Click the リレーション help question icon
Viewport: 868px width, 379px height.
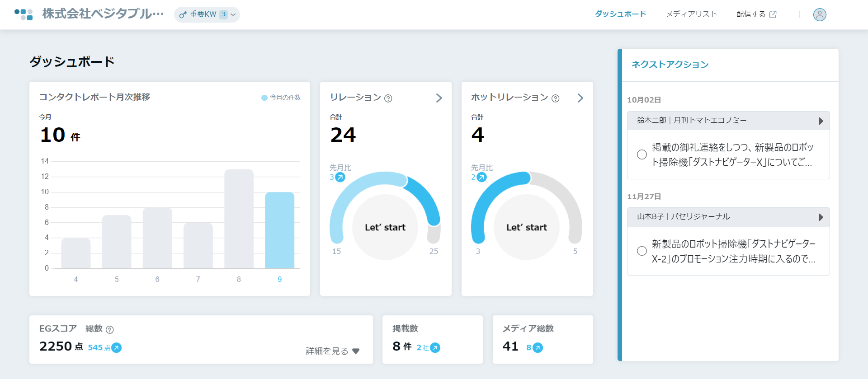coord(388,98)
